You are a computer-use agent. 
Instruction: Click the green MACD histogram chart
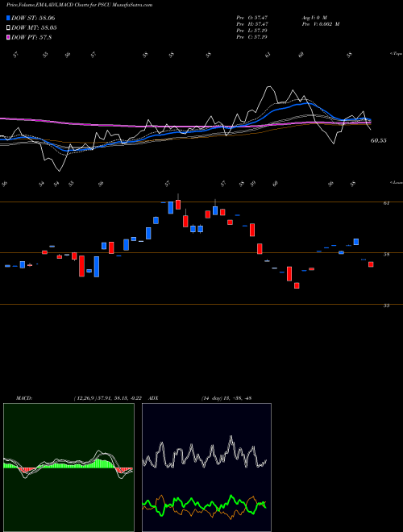69,467
